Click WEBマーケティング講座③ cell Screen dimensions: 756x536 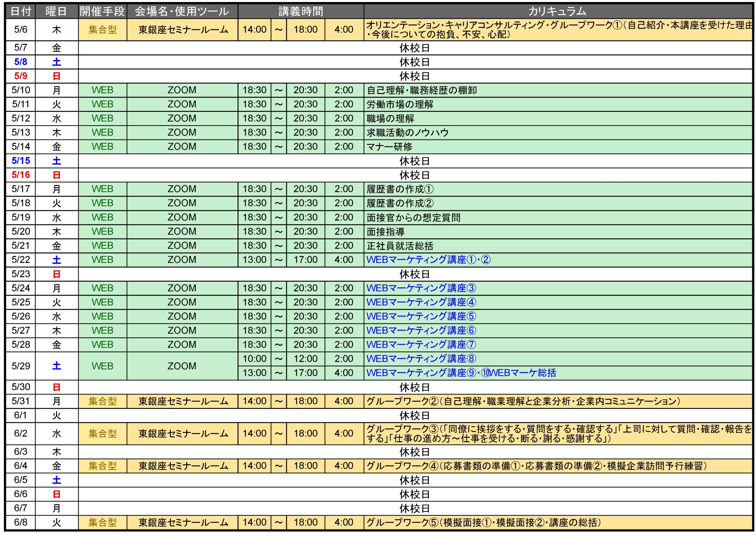click(x=558, y=288)
